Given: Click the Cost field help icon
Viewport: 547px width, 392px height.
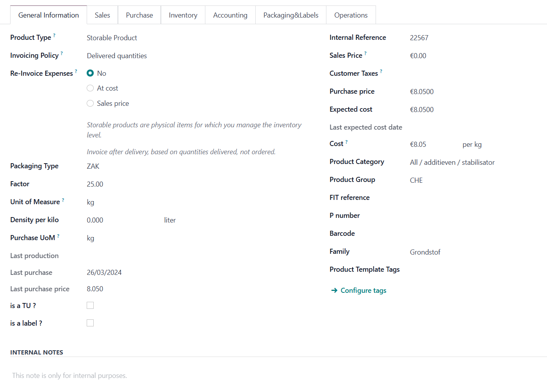Looking at the screenshot, I should click(346, 142).
